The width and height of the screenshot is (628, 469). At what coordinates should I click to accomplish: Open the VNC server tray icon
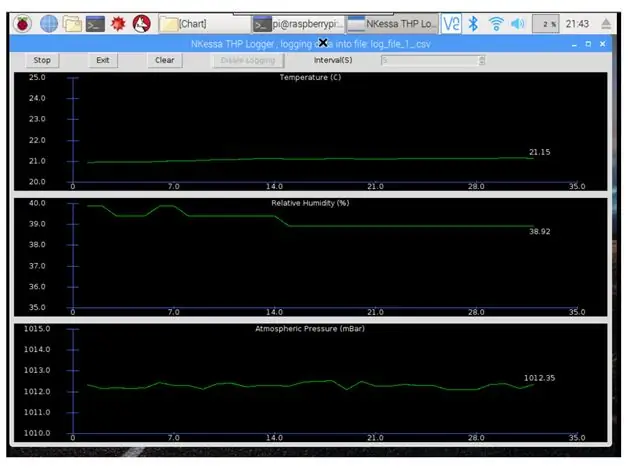pyautogui.click(x=451, y=24)
